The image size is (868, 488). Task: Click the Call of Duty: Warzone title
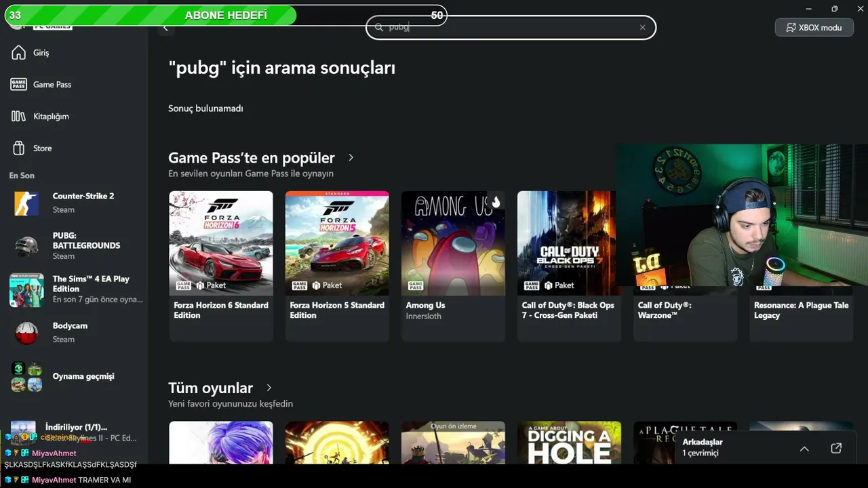pos(664,310)
